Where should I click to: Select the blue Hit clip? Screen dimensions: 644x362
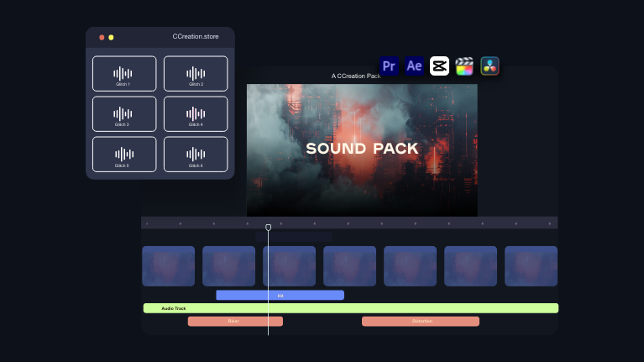(x=280, y=295)
